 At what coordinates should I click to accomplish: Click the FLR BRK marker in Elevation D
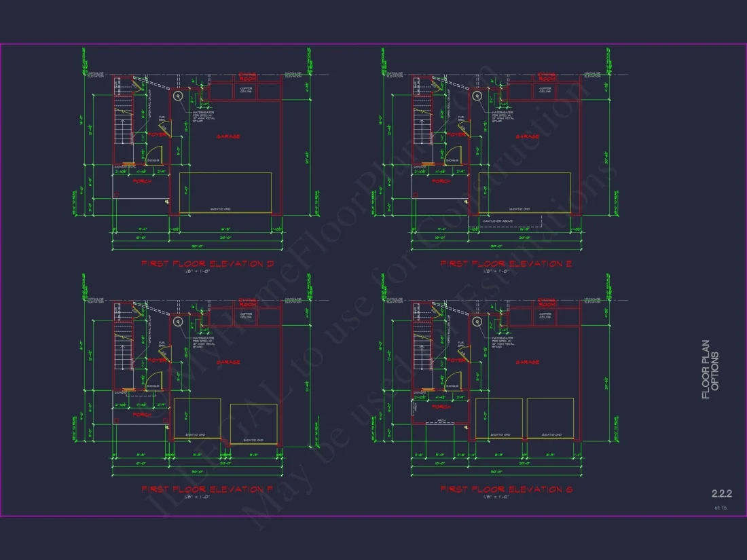(162, 117)
